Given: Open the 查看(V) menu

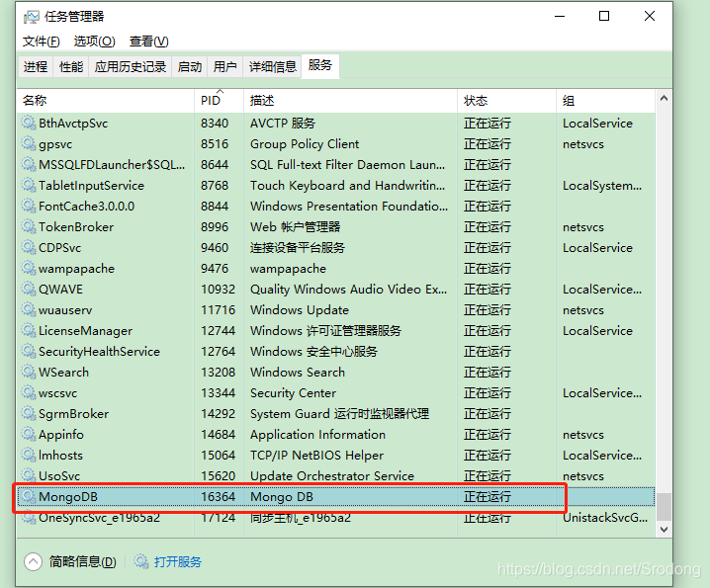Looking at the screenshot, I should [148, 42].
